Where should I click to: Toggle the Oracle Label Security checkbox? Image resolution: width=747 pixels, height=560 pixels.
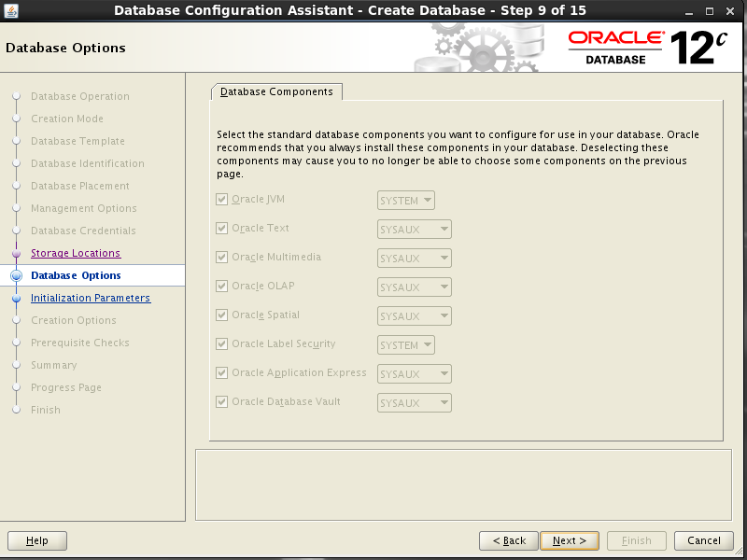(221, 343)
